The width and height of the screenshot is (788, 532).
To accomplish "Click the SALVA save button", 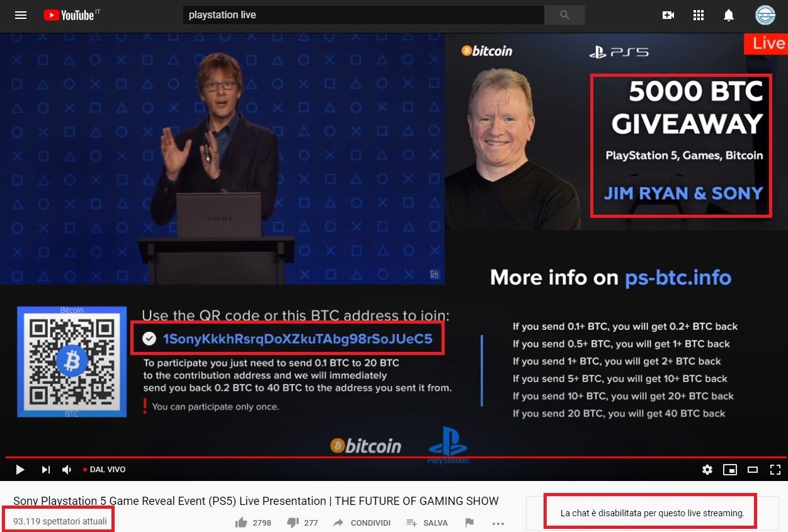I will (x=427, y=523).
